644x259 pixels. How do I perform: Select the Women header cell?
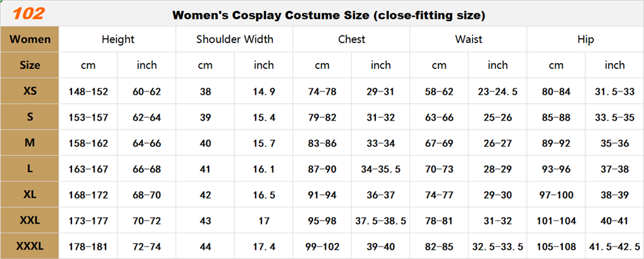point(30,39)
